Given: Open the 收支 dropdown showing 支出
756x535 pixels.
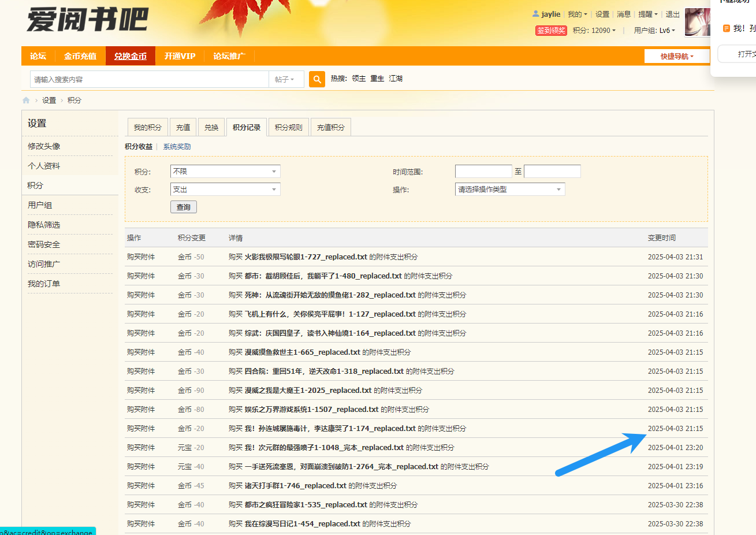Looking at the screenshot, I should [x=225, y=190].
